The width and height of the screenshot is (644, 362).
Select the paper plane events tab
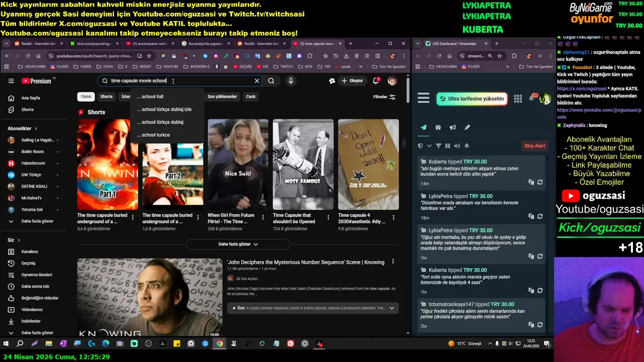point(424,128)
